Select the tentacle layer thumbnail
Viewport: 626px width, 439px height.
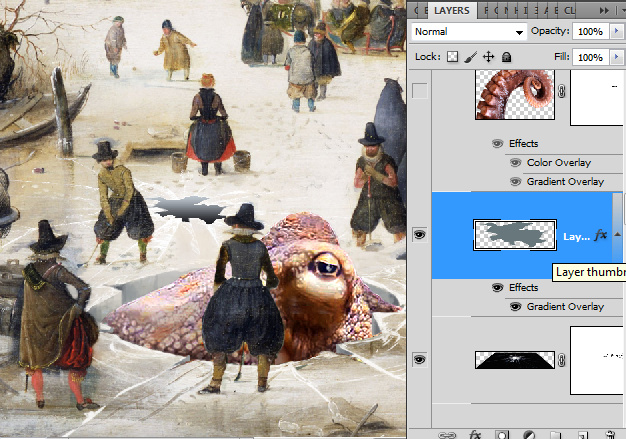pyautogui.click(x=515, y=95)
